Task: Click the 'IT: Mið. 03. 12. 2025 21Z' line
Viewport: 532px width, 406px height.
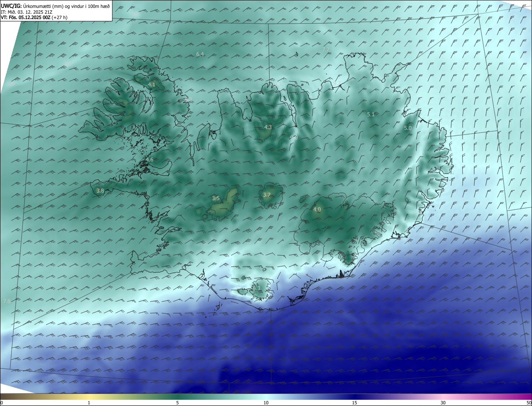Action: pyautogui.click(x=27, y=12)
